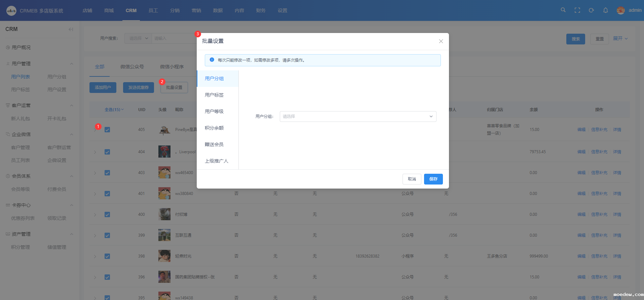Click the admin avatar icon
The height and width of the screenshot is (300, 644).
(x=621, y=10)
